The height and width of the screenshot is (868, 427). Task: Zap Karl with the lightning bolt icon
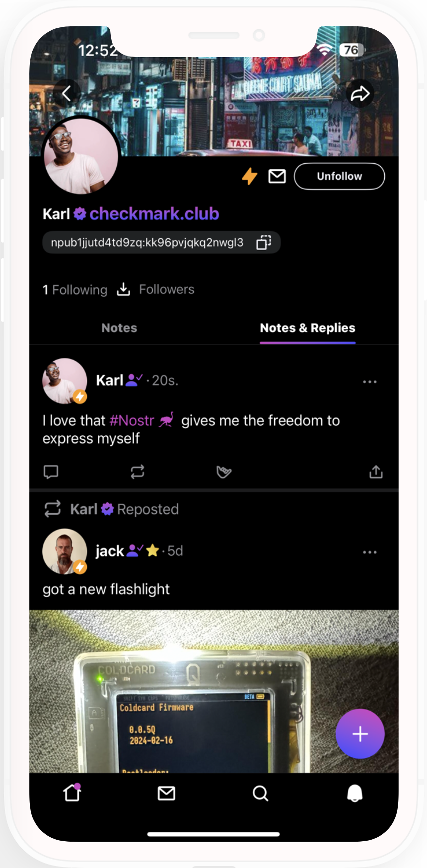[249, 176]
